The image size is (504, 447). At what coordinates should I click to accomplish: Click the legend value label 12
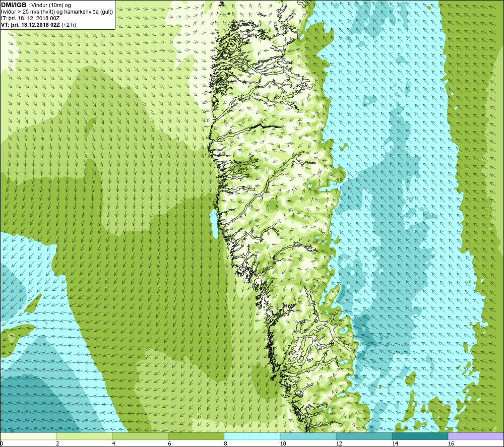pos(339,444)
